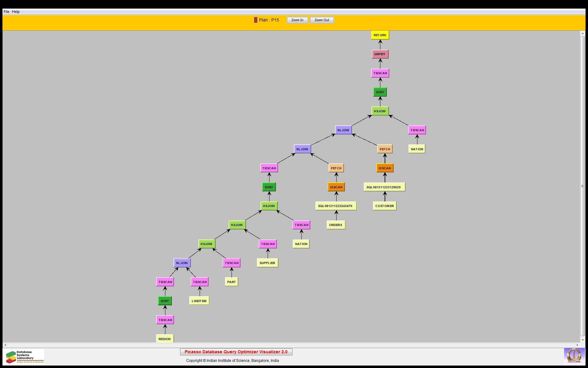Click the ORDERS table node
This screenshot has height=368, width=588.
tap(336, 225)
